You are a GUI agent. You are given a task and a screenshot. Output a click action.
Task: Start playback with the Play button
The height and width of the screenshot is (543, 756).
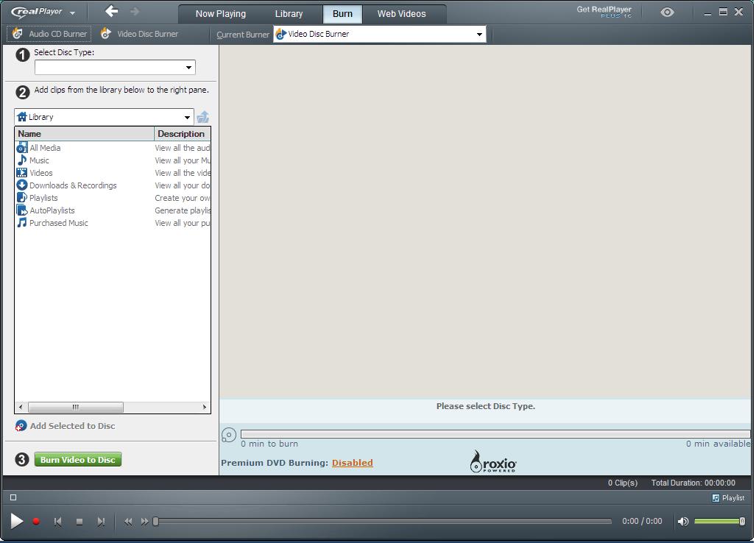point(16,521)
